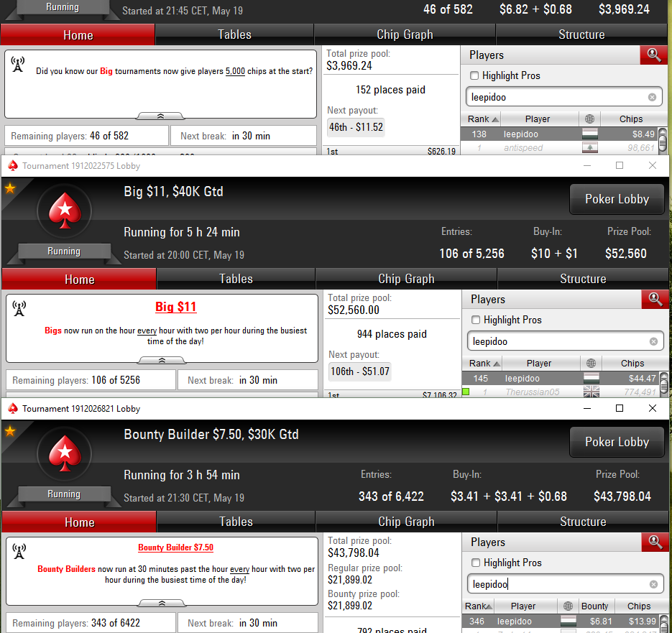The width and height of the screenshot is (672, 633).
Task: Toggle favorite star on Big $11 tournament
Action: click(10, 188)
